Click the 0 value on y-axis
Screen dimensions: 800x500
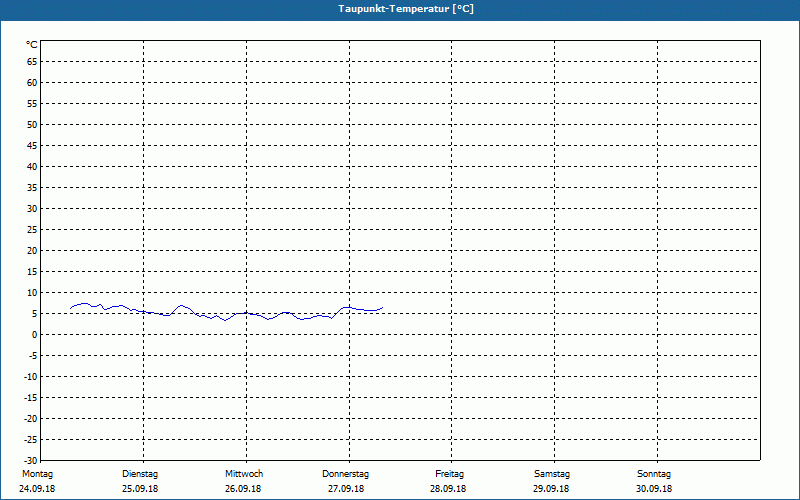pos(35,335)
